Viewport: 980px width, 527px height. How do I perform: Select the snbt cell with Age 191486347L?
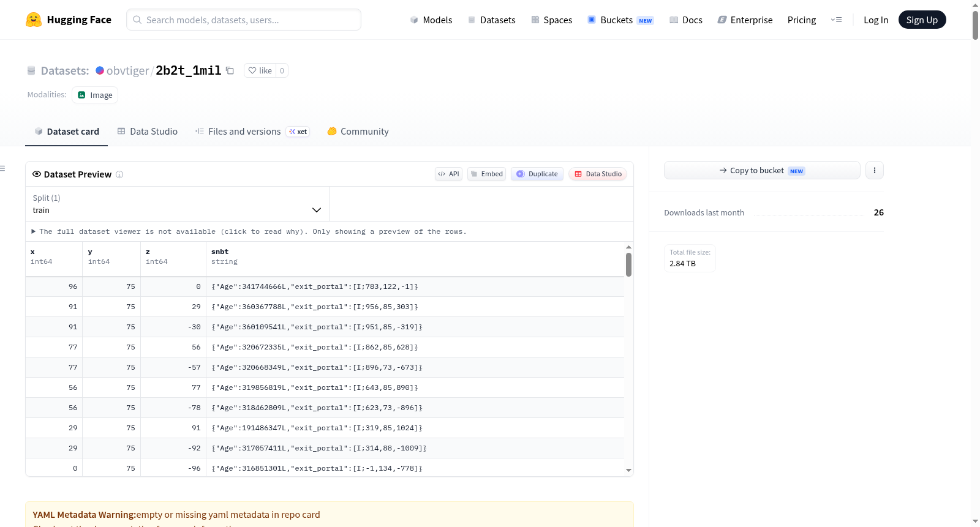click(x=415, y=428)
